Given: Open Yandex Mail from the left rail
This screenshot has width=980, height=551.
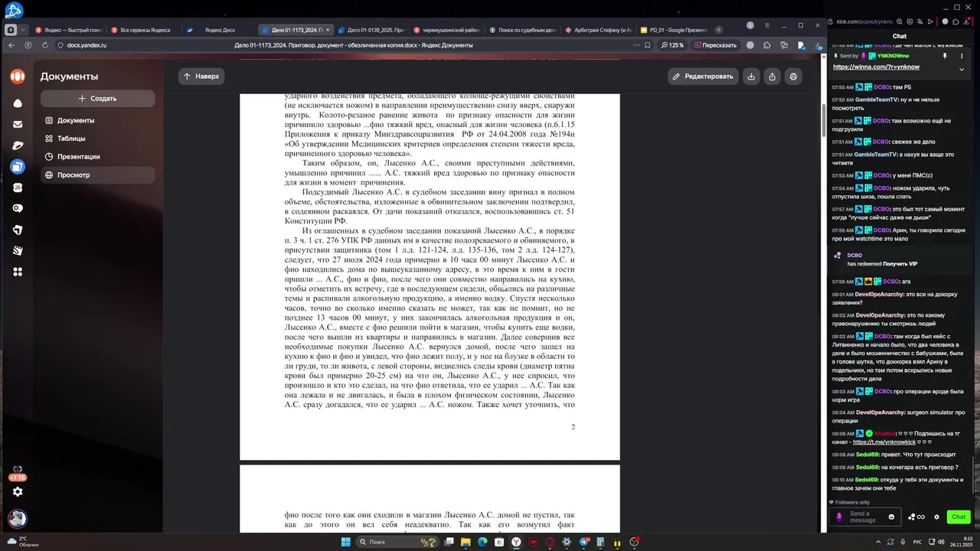Looking at the screenshot, I should pyautogui.click(x=17, y=124).
